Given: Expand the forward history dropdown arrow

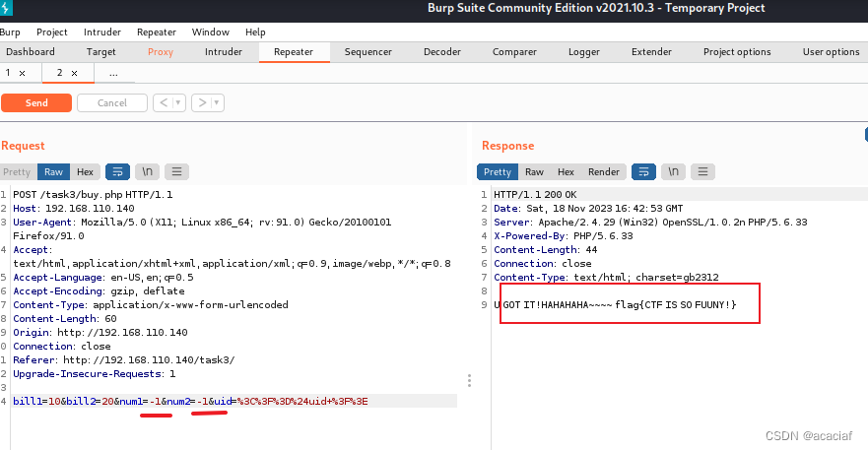Looking at the screenshot, I should click(x=217, y=103).
